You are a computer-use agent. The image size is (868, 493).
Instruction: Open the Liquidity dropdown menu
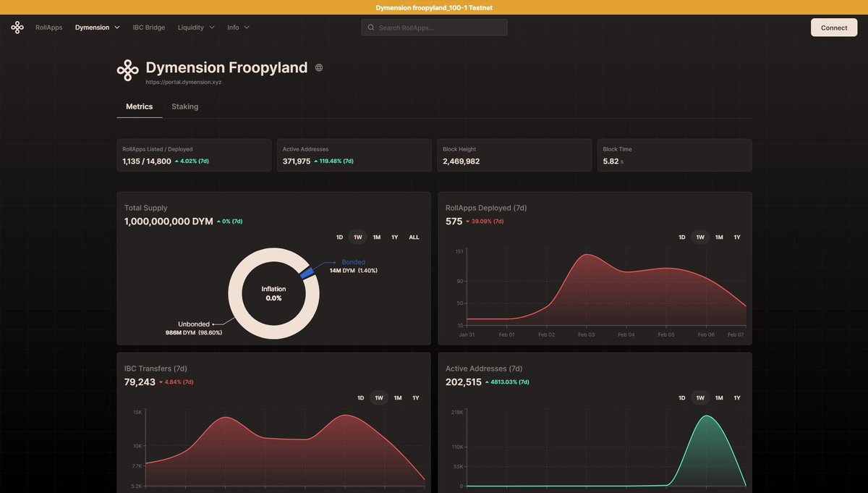pos(195,27)
